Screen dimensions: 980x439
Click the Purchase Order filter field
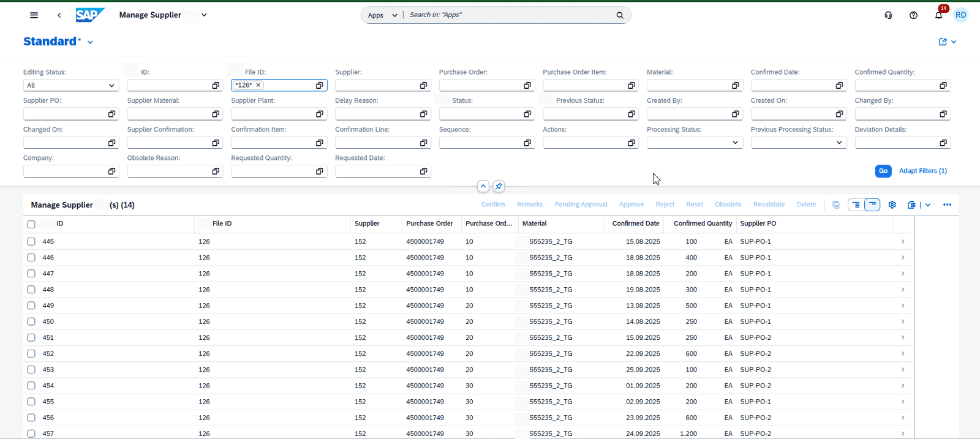(x=480, y=86)
